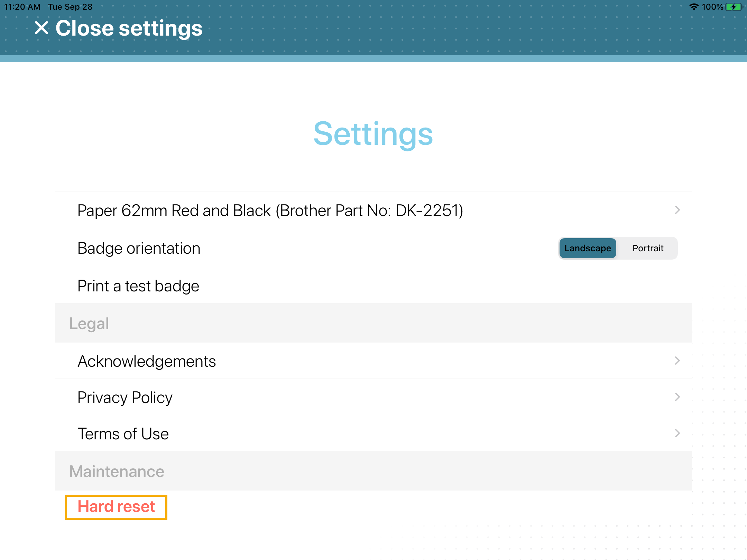
Task: Print a test badge
Action: pos(138,286)
